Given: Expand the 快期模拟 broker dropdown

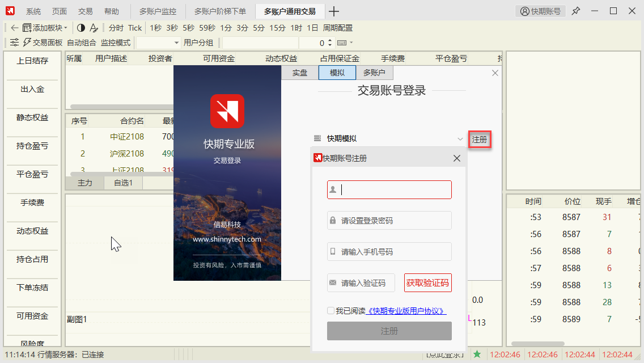Looking at the screenshot, I should click(460, 139).
